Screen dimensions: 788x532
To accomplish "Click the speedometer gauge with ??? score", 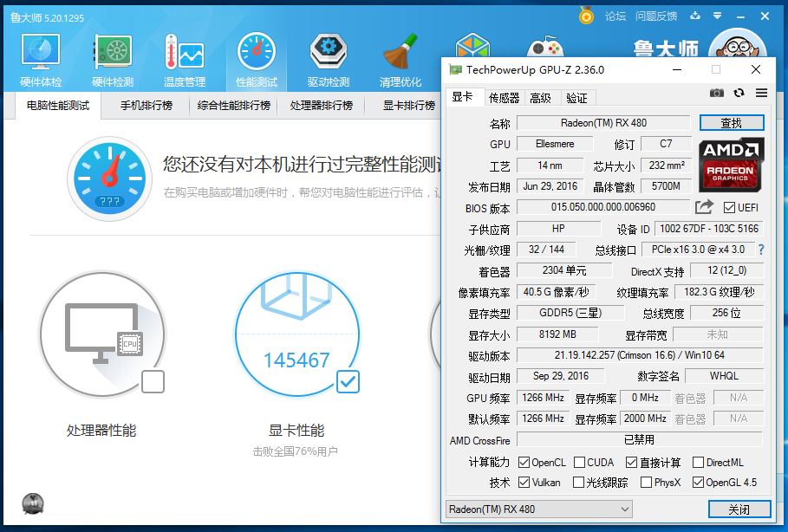I will 109,178.
